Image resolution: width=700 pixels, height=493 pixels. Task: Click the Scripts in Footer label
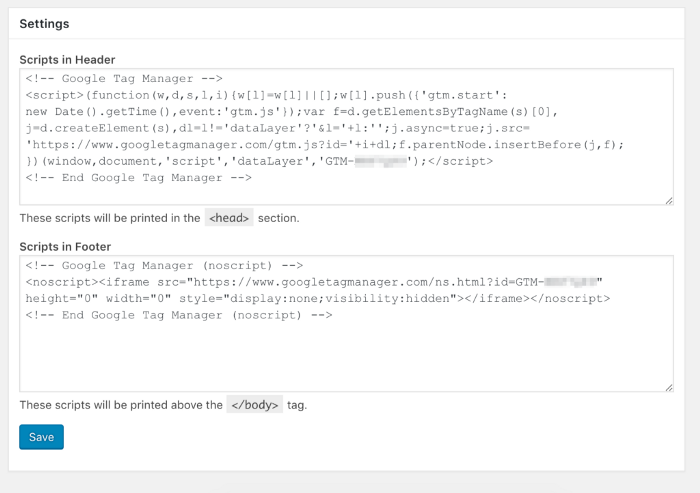click(65, 247)
